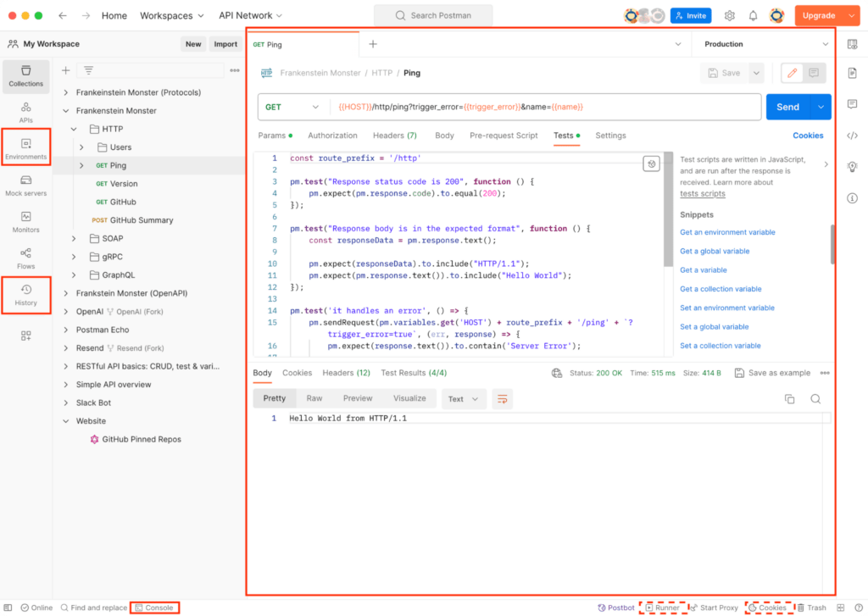Open the Collections sidebar panel
Screen dimensions: 868x616
(x=25, y=75)
